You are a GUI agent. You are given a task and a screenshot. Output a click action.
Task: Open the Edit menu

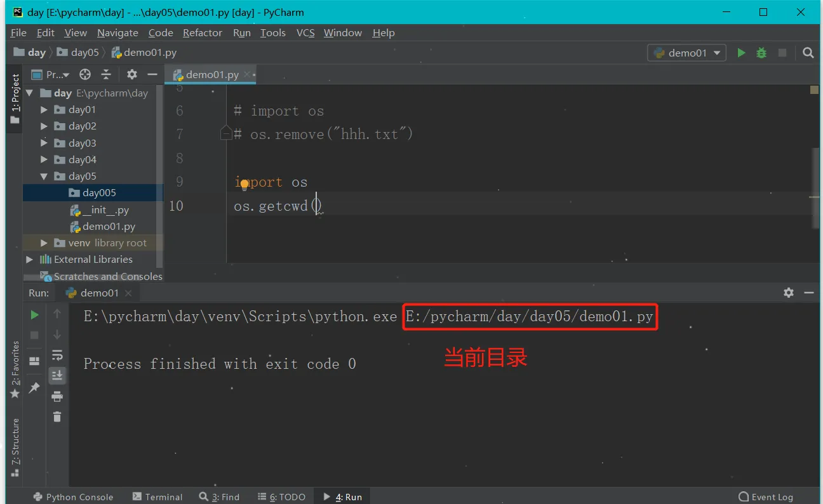point(46,32)
